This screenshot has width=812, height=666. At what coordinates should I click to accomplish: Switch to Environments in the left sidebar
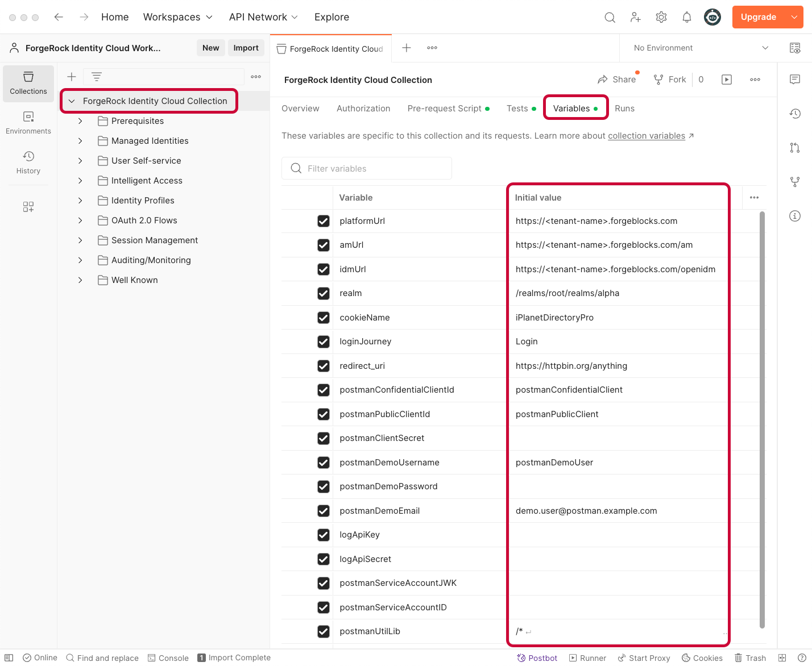point(28,122)
